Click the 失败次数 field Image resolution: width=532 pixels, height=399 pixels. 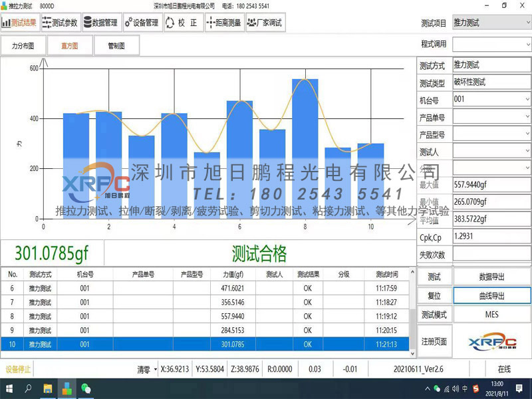tap(491, 254)
